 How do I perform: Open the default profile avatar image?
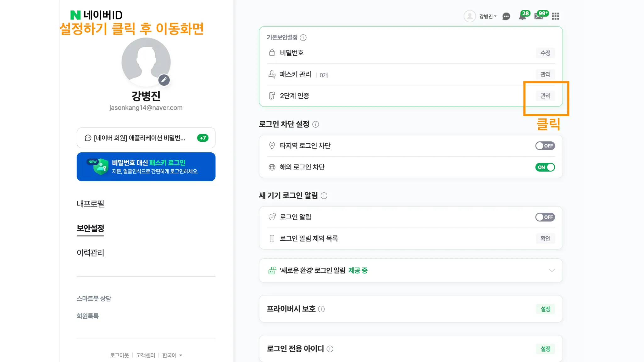pos(146,62)
